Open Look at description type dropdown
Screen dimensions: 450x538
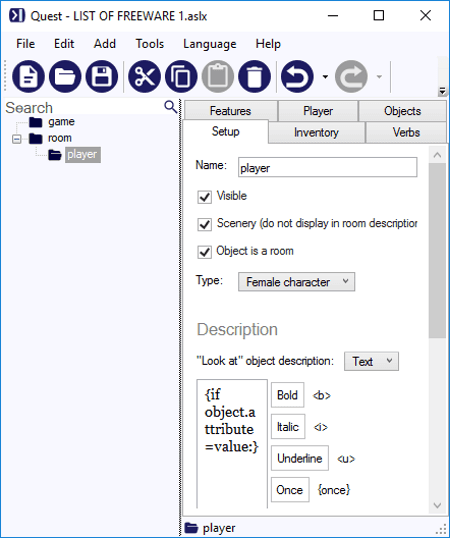click(x=371, y=361)
